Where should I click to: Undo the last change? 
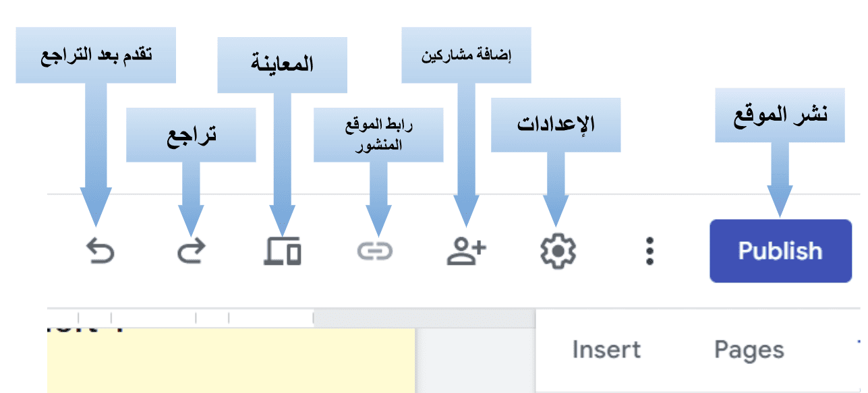(x=100, y=249)
